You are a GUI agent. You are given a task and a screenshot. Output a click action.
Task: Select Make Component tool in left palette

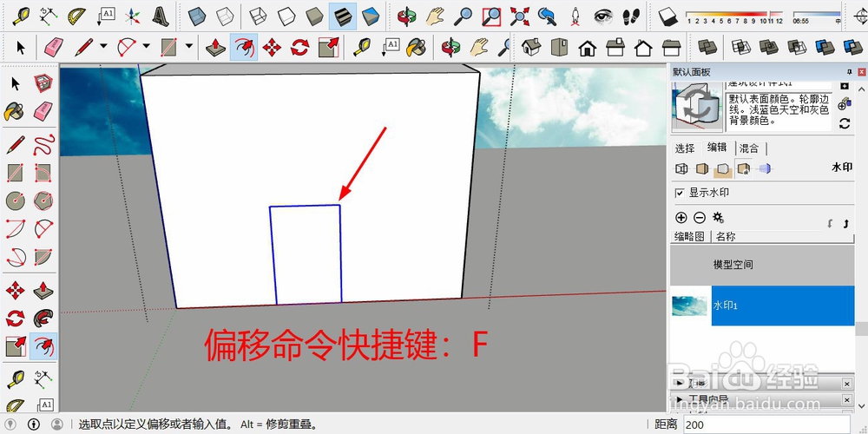[43, 84]
